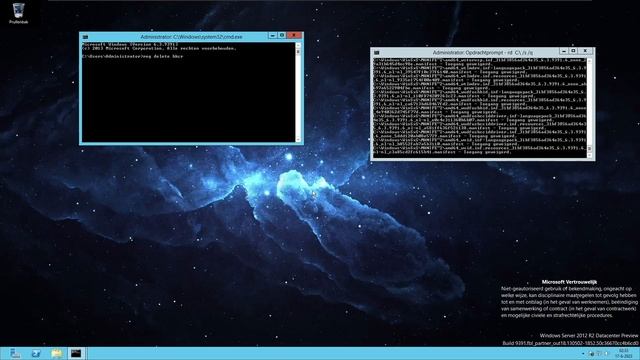Focus the cmd.exe window title bar
This screenshot has width=640, height=360.
pos(191,37)
